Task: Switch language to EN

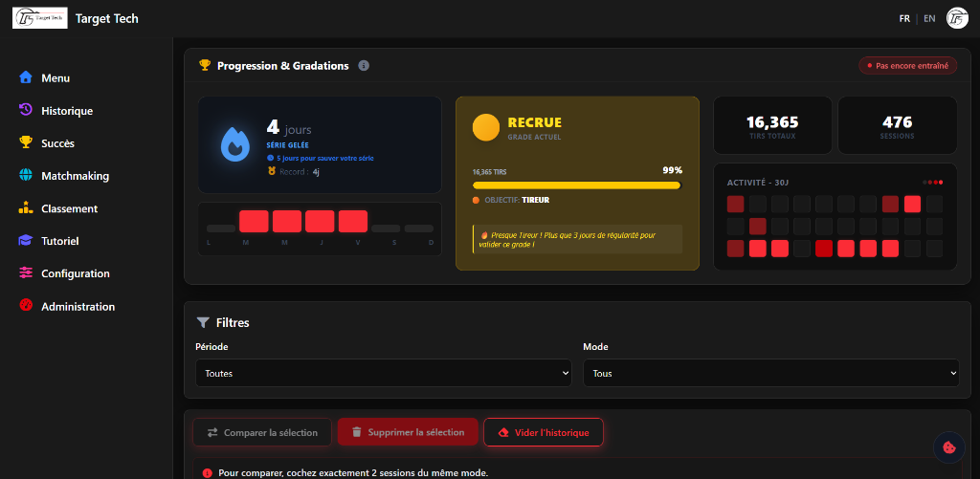Action: pos(929,19)
